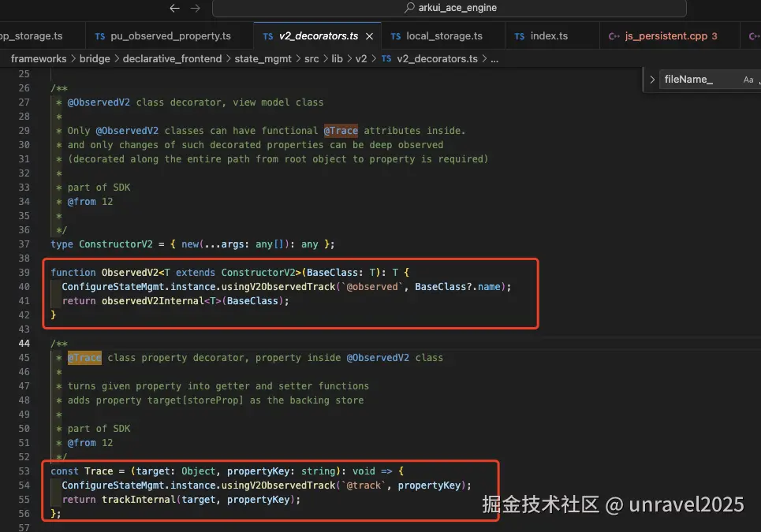Click 'trackInternal' call on line 55
Viewport: 761px width, 532px height.
[x=139, y=500]
